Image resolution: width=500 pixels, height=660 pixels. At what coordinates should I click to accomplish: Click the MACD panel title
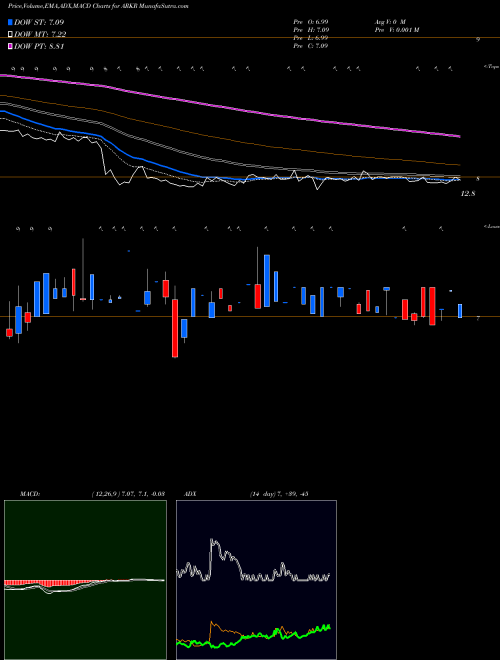(x=30, y=494)
